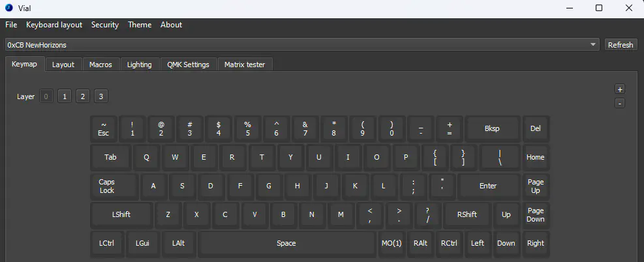This screenshot has height=262, width=644.
Task: Click the minus zoom-out button
Action: point(620,103)
